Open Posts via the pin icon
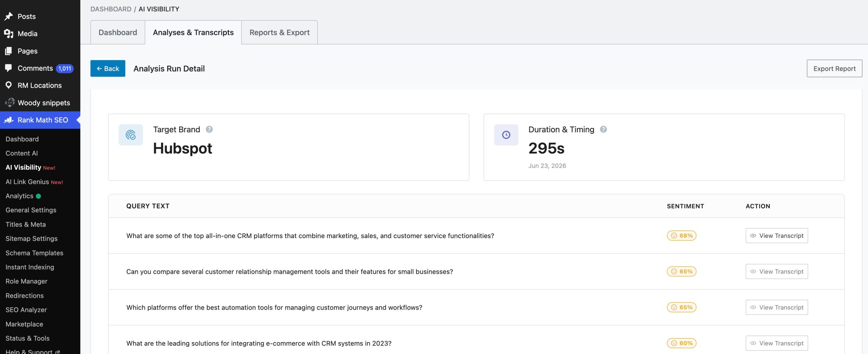 (8, 16)
